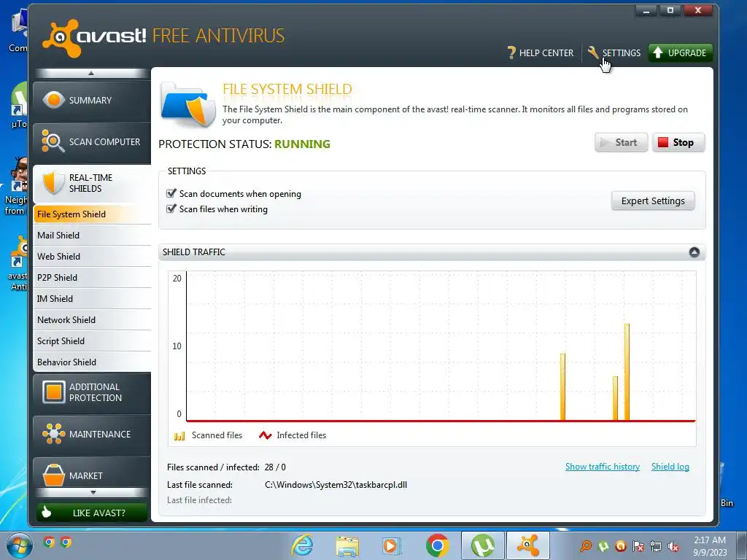Switch to uTorrent in the taskbar
This screenshot has height=560, width=747.
tap(483, 545)
